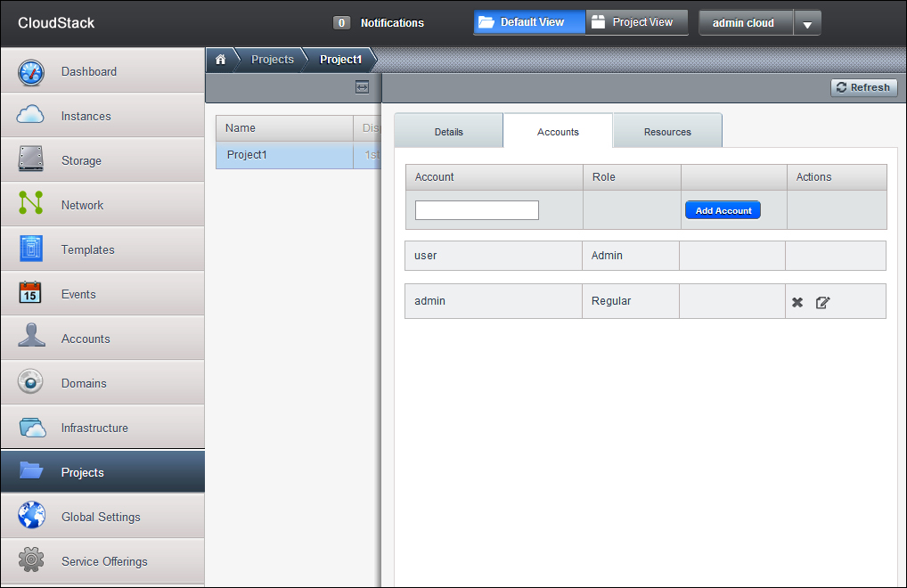Switch to the Resources tab
This screenshot has height=588, width=907.
click(x=667, y=132)
